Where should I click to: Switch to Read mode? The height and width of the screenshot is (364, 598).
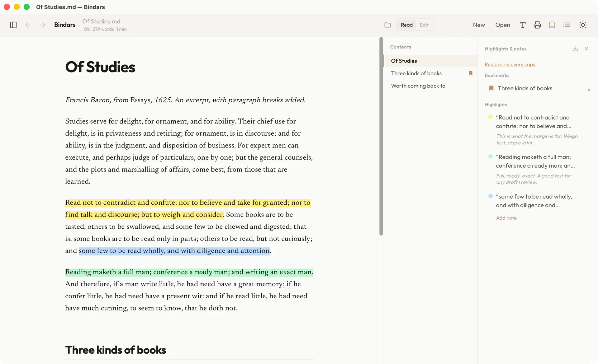tap(406, 25)
